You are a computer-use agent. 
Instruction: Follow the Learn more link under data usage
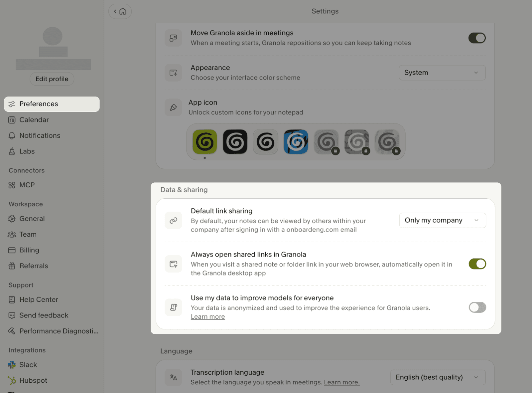point(208,317)
